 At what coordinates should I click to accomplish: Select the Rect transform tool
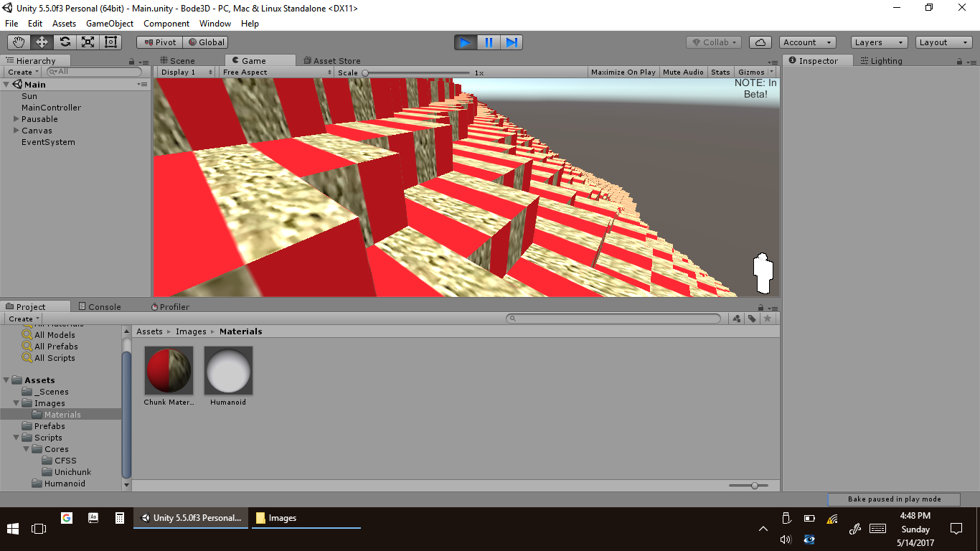pos(110,42)
